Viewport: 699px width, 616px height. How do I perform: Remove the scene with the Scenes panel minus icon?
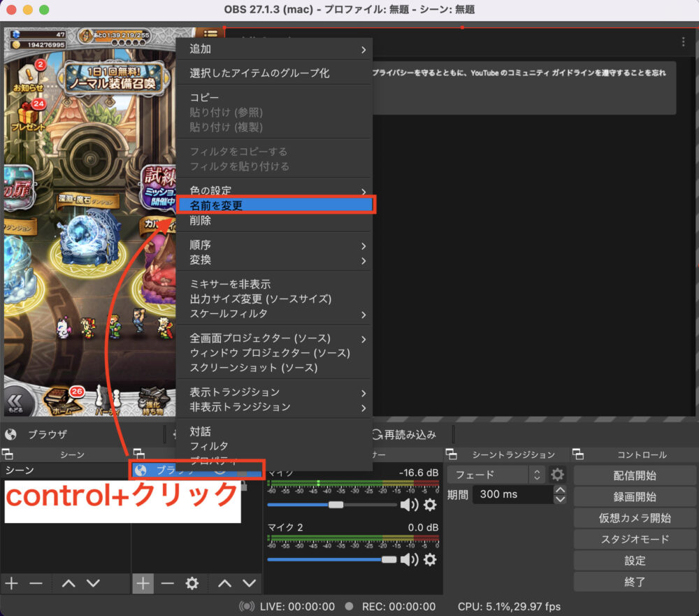click(x=36, y=583)
